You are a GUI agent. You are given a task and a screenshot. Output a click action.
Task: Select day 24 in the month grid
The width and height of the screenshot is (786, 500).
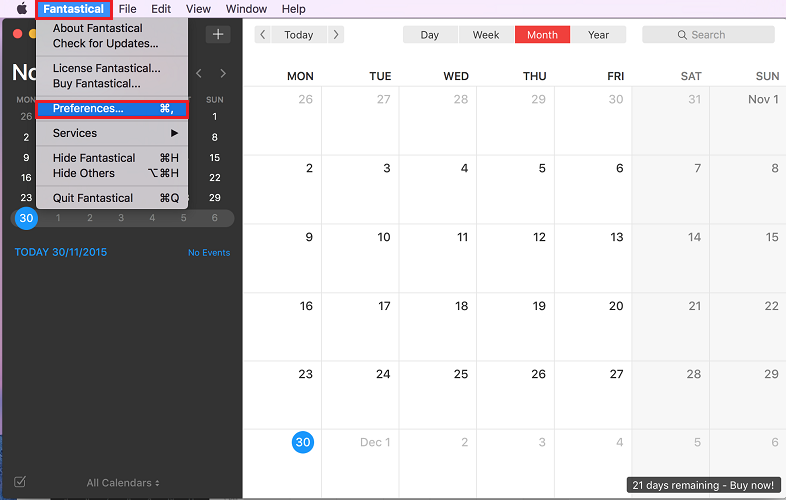383,374
